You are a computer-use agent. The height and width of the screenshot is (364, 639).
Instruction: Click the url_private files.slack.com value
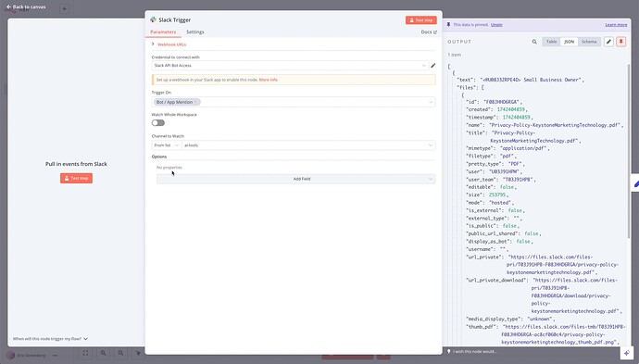[563, 265]
